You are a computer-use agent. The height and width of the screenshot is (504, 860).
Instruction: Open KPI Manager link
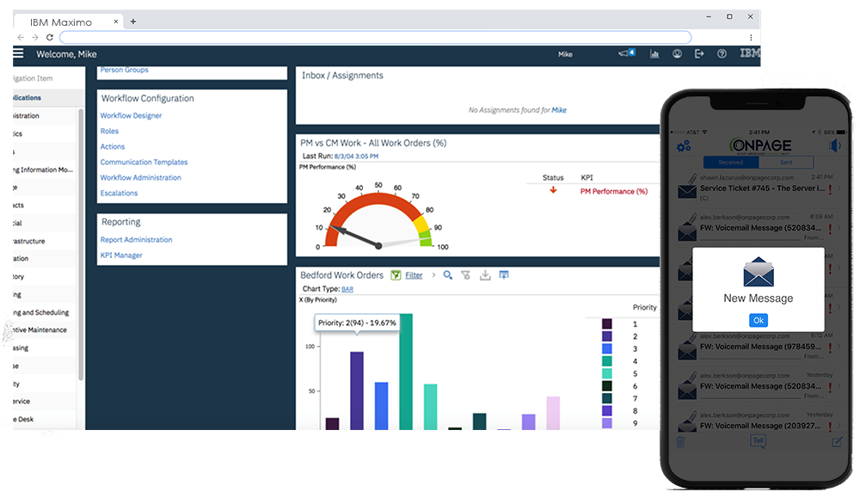[121, 255]
